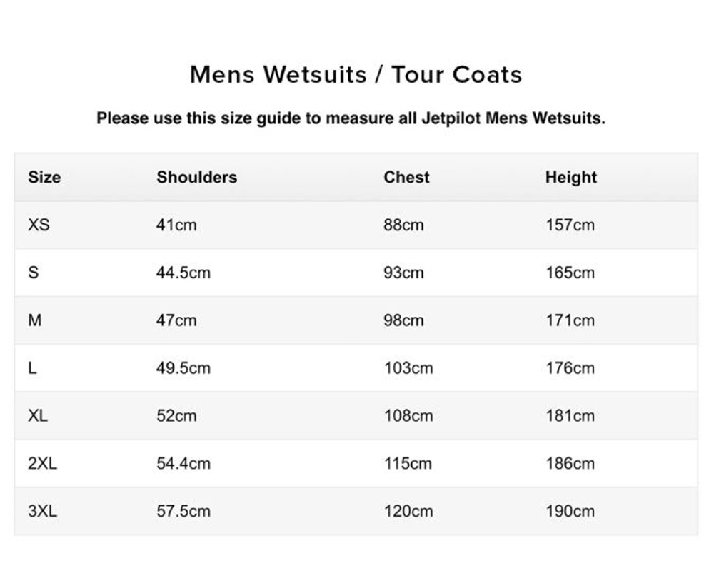Click the Size column header
Screen dimensions: 714x588
click(44, 177)
